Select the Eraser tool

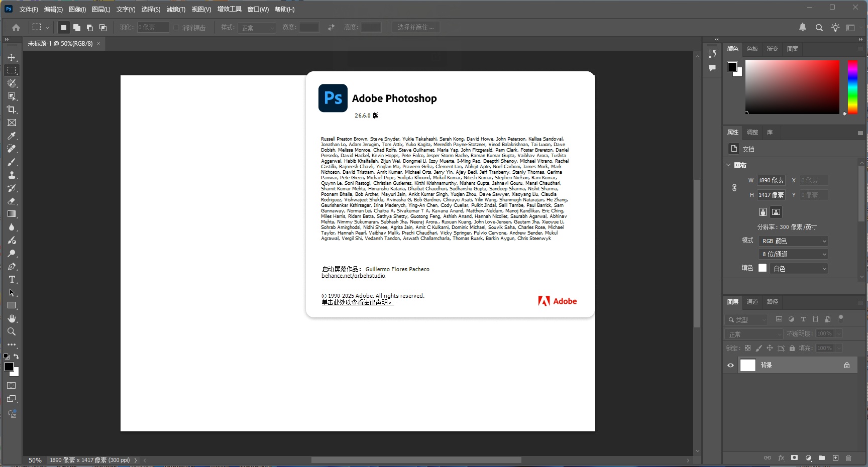(12, 201)
